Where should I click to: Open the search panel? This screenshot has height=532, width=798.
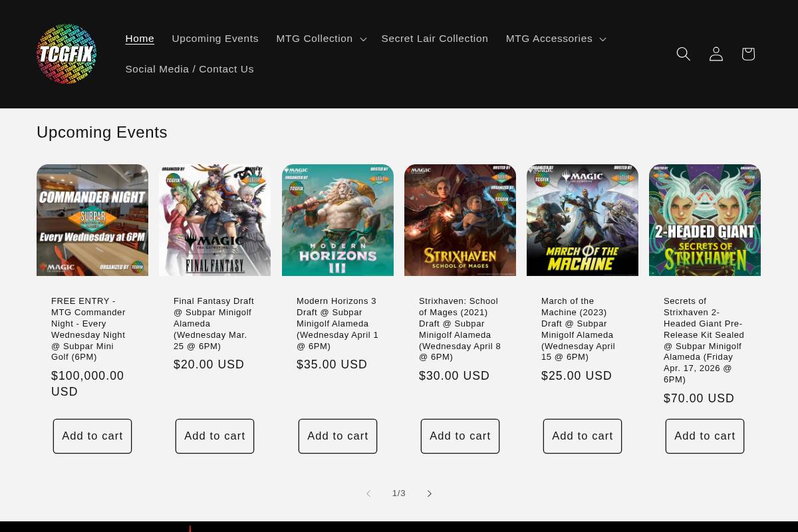click(684, 54)
